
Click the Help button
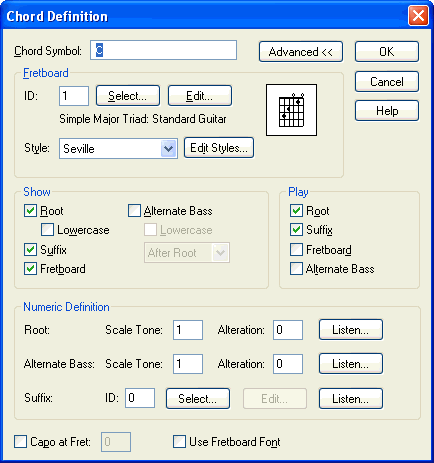pos(387,111)
